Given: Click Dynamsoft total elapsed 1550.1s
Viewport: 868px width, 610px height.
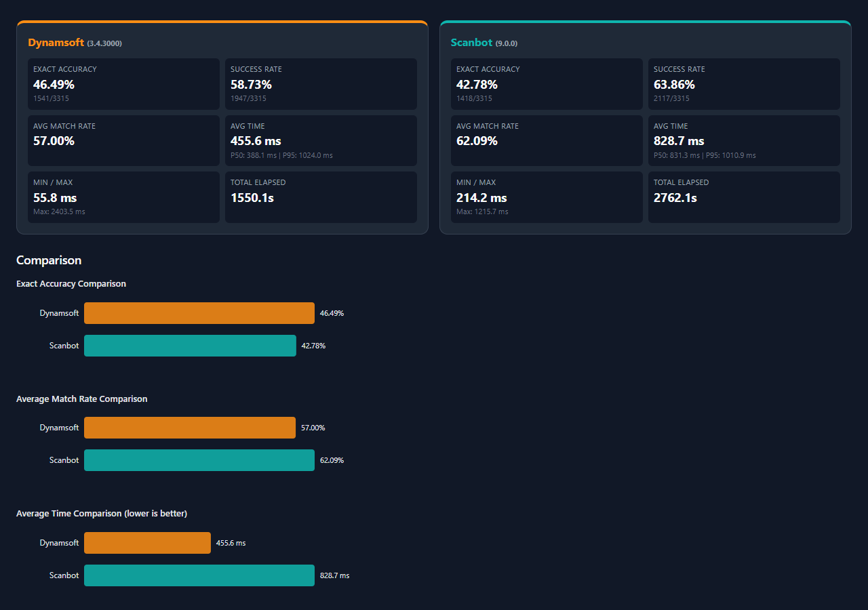Looking at the screenshot, I should point(252,198).
